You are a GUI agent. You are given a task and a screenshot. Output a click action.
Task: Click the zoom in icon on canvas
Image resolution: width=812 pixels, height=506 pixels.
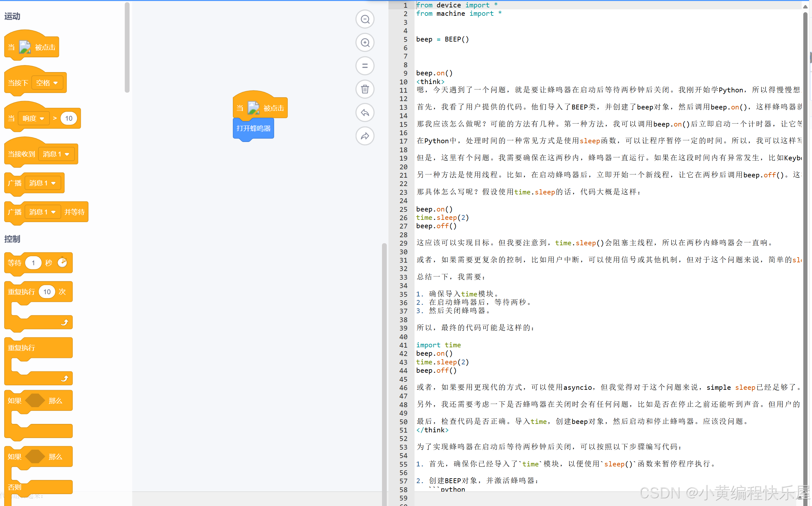(x=365, y=42)
